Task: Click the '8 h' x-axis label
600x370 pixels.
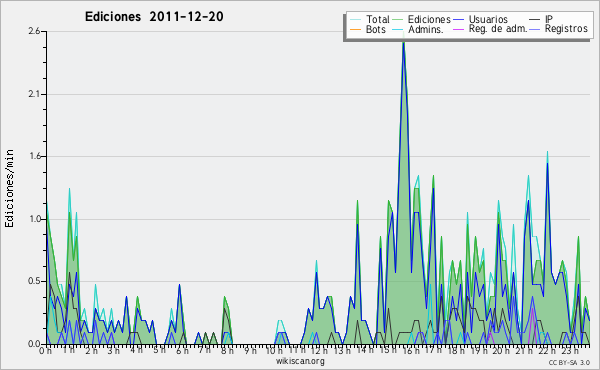Action: 227,350
